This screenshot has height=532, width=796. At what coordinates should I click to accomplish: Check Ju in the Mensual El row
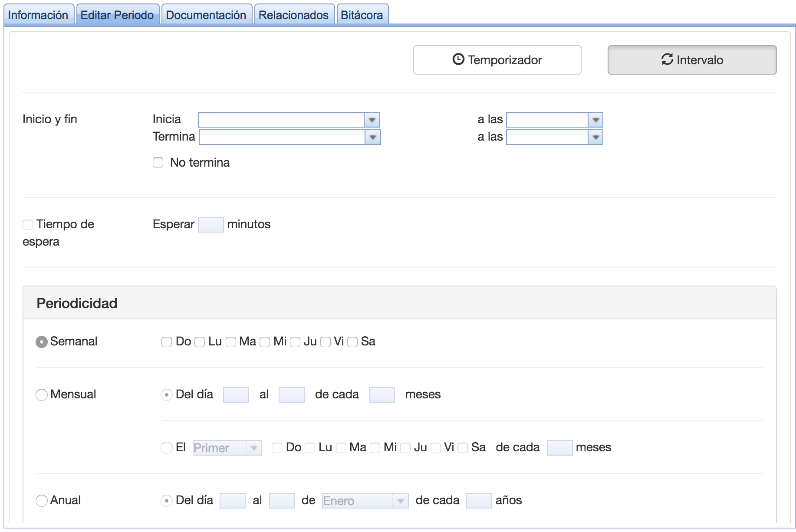coord(405,448)
